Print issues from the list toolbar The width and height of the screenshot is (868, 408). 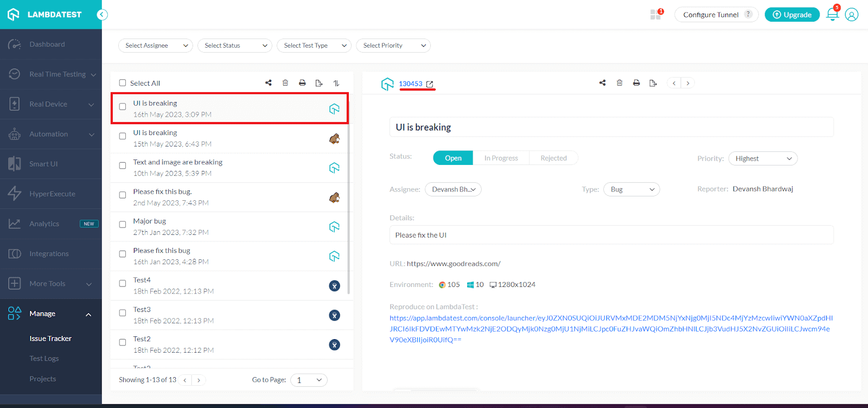pos(302,83)
